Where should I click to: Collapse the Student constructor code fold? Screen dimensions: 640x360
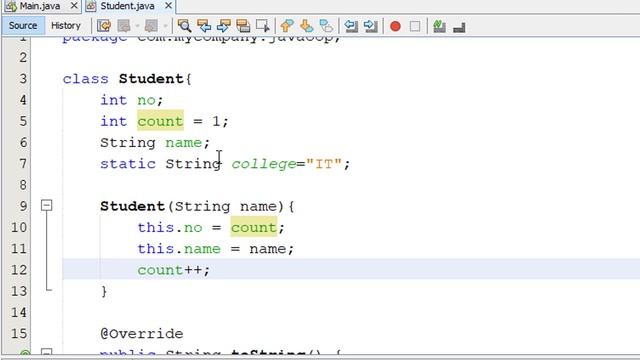[x=47, y=205]
